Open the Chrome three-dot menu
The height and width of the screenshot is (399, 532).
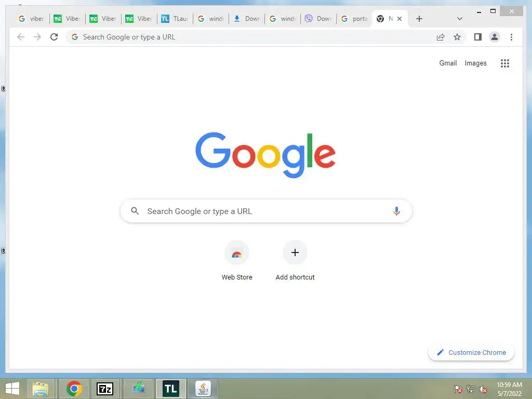point(511,37)
